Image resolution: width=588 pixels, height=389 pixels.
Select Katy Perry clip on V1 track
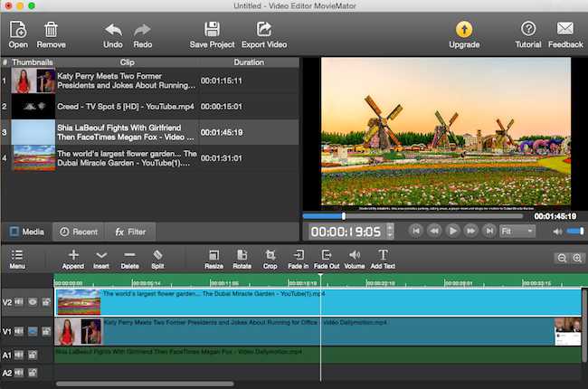tap(318, 331)
